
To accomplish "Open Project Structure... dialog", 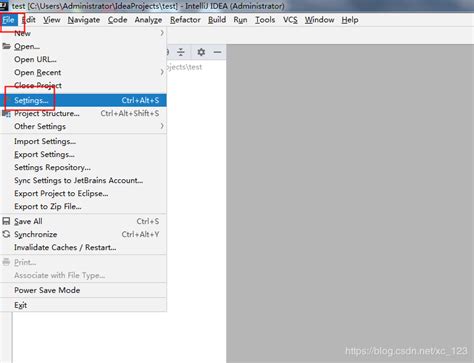I will point(83,113).
